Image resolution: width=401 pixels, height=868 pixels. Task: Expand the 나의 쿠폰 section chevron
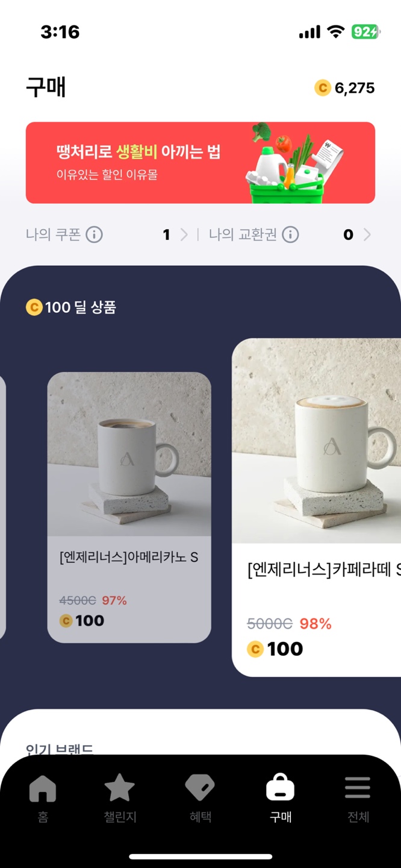182,235
